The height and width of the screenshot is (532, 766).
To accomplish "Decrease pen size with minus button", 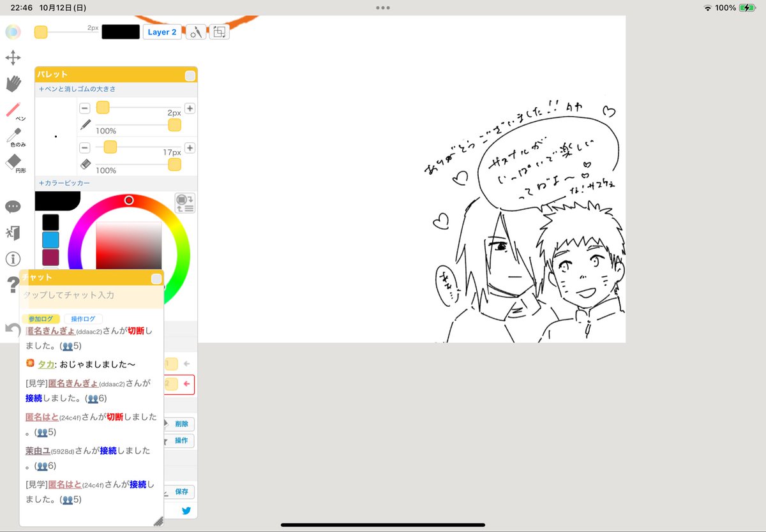I will click(84, 108).
